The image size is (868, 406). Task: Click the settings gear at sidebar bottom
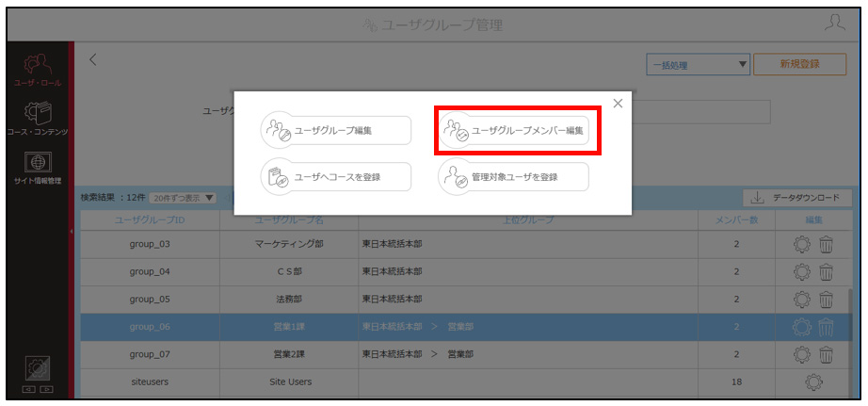(x=38, y=367)
